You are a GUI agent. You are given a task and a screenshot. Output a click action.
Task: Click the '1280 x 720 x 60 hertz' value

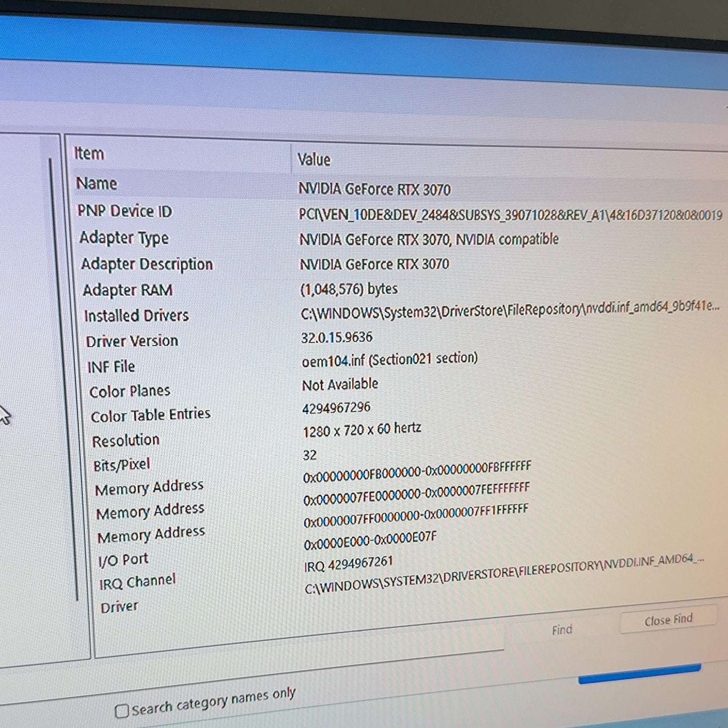click(362, 430)
